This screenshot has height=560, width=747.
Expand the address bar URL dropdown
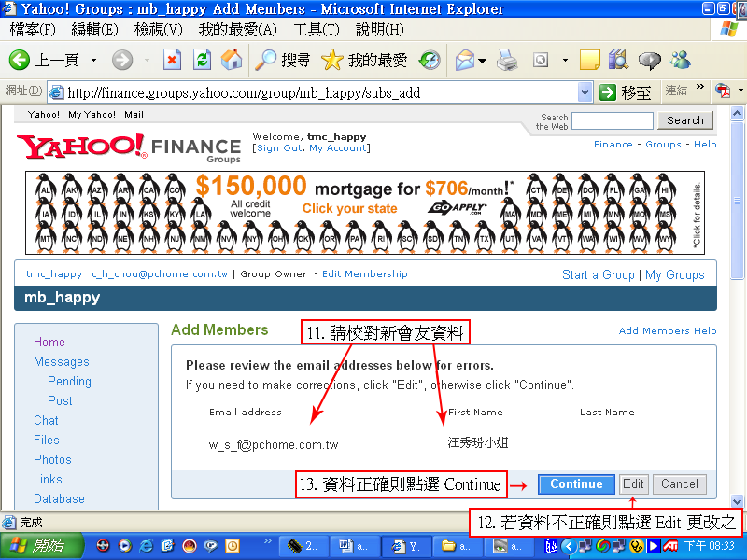pyautogui.click(x=585, y=92)
